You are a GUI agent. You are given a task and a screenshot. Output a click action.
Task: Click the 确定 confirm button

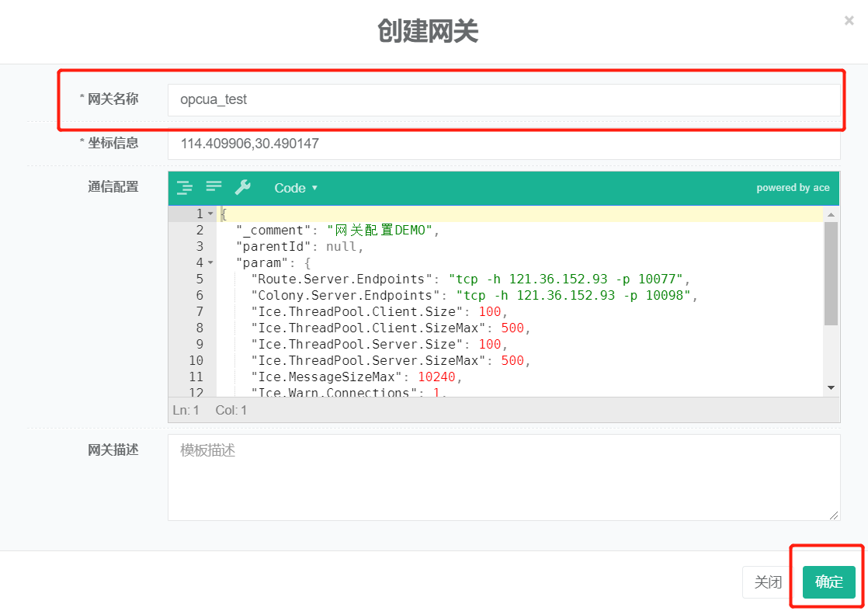coord(828,582)
